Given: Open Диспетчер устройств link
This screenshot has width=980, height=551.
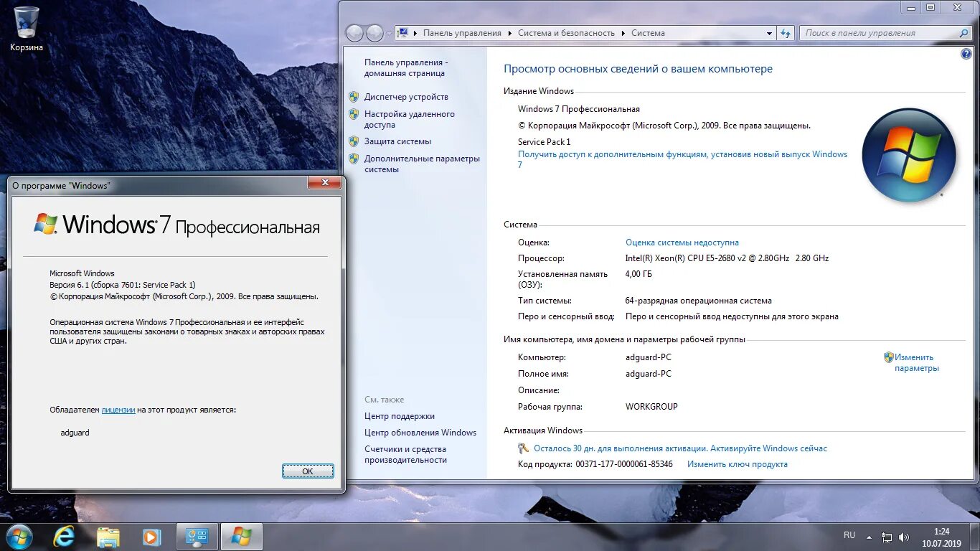Looking at the screenshot, I should point(406,97).
